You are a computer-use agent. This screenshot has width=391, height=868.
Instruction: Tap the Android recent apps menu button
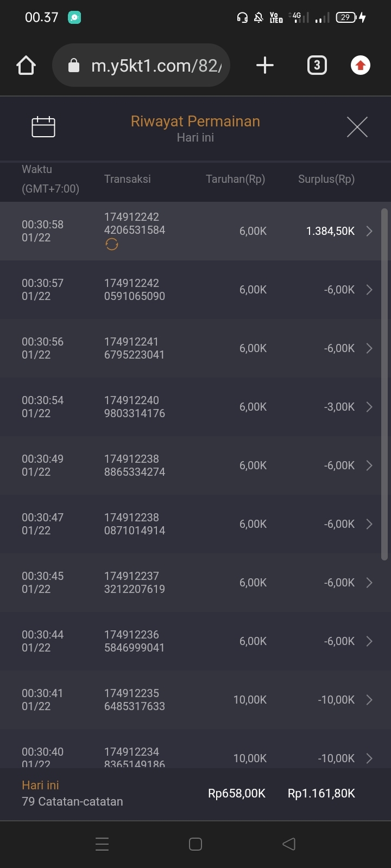tap(102, 844)
